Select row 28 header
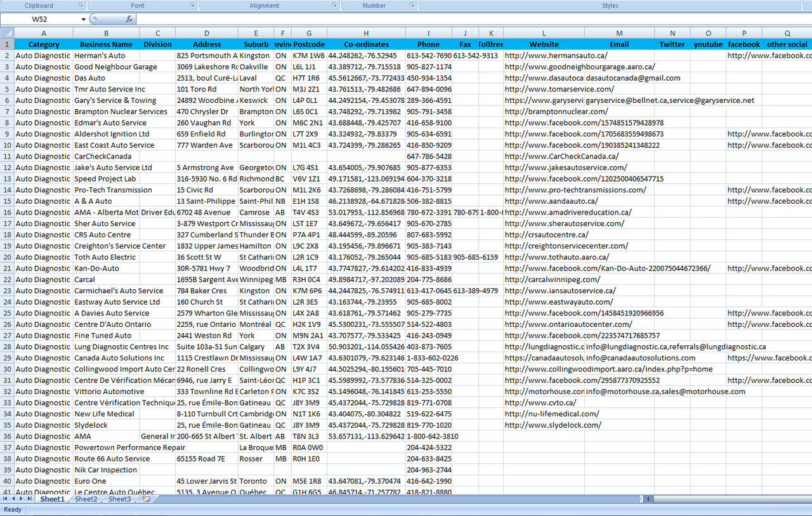Viewport: 812px width, 516px height. pyautogui.click(x=7, y=347)
